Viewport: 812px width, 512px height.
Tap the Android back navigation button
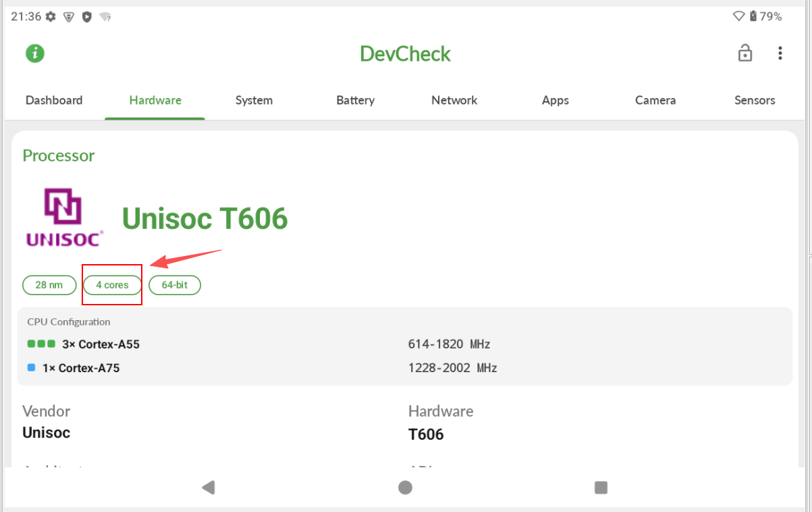point(209,487)
